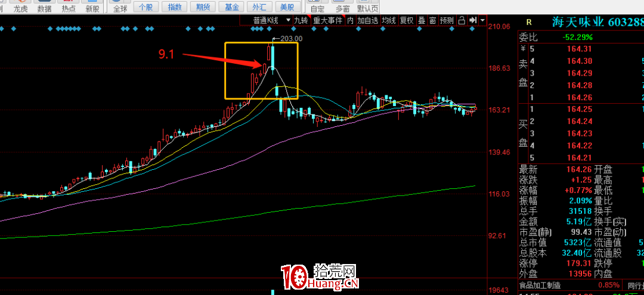Click the 最新 price value 164.26
The width and height of the screenshot is (644, 295).
(x=580, y=169)
